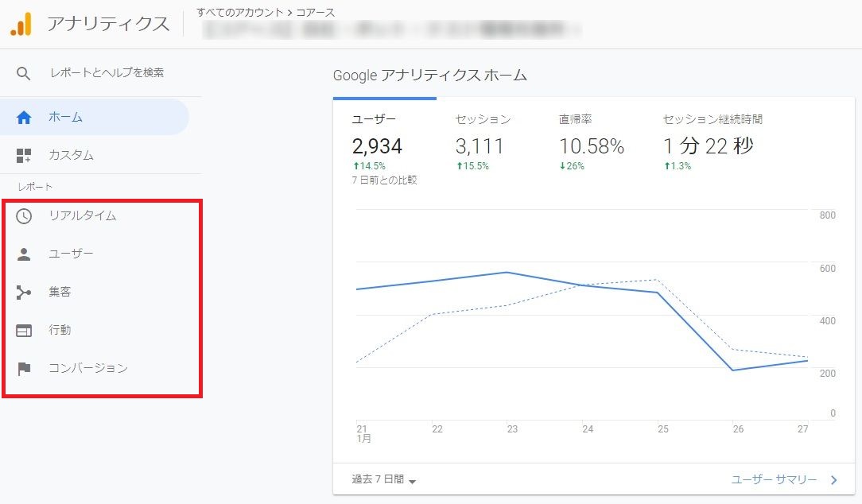This screenshot has width=862, height=504.
Task: Open リアルタイム via its clock icon
Action: [x=24, y=215]
